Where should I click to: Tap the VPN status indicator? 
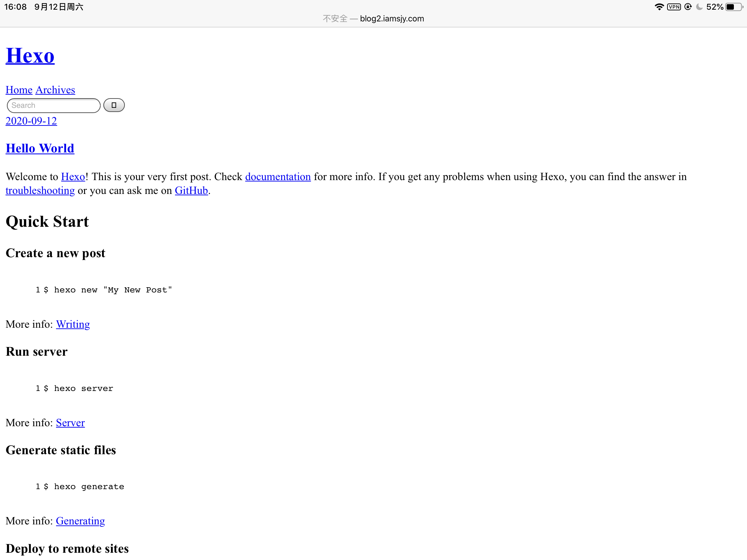point(674,7)
